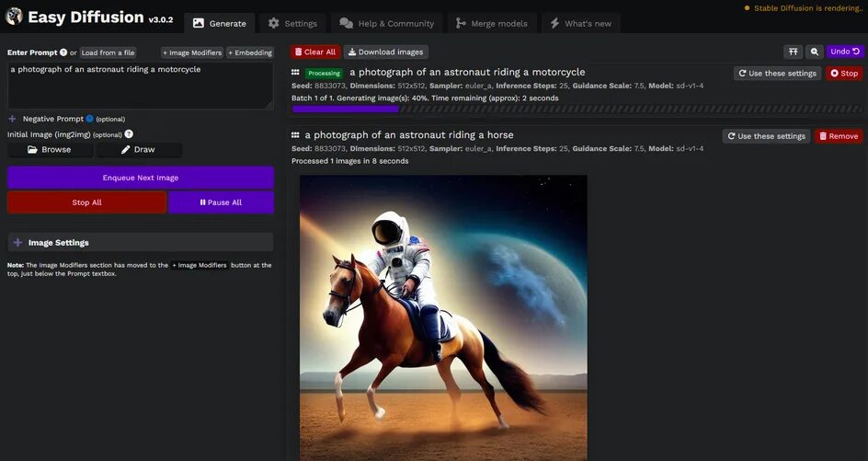Click inside the prompt text box

pos(140,86)
